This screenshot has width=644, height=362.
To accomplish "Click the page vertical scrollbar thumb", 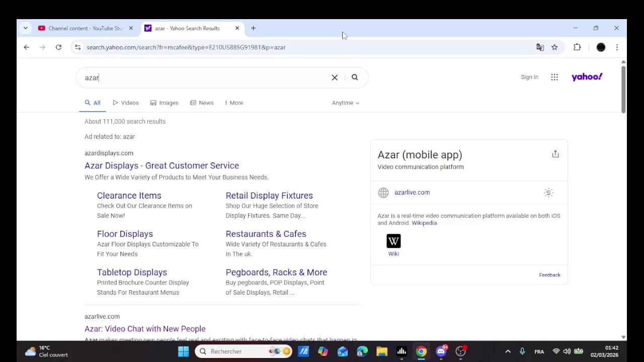I will [x=623, y=89].
